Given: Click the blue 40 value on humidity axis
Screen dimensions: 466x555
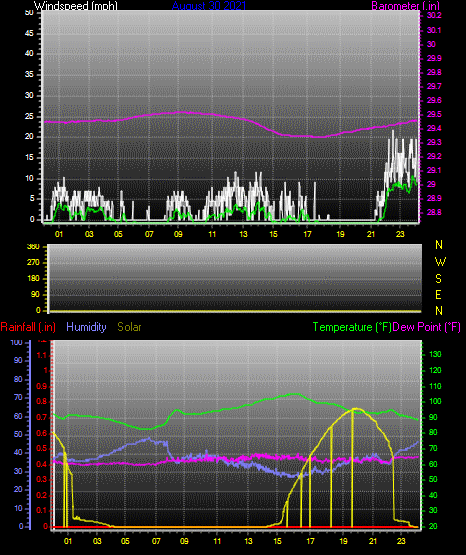Looking at the screenshot, I should [x=18, y=452].
